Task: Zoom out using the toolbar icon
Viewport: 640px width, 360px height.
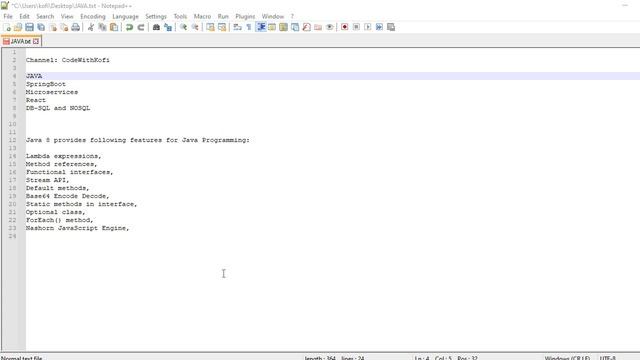Action: [x=195, y=27]
